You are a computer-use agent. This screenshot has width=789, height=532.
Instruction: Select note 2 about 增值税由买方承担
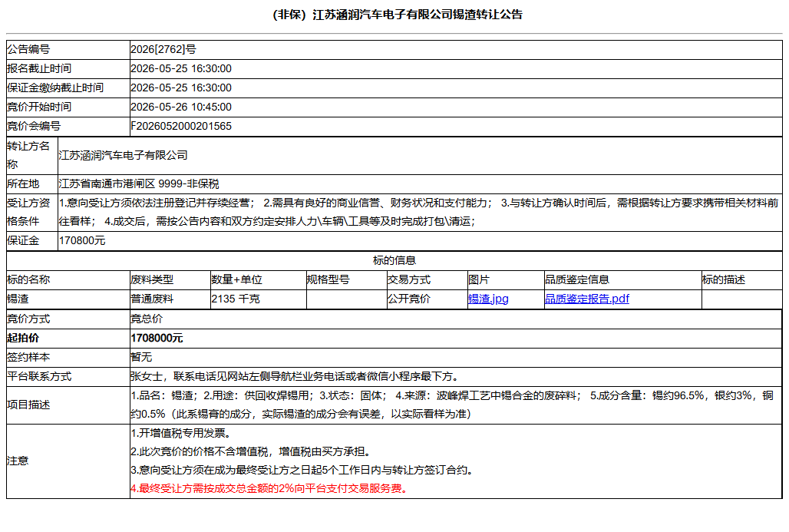(251, 452)
